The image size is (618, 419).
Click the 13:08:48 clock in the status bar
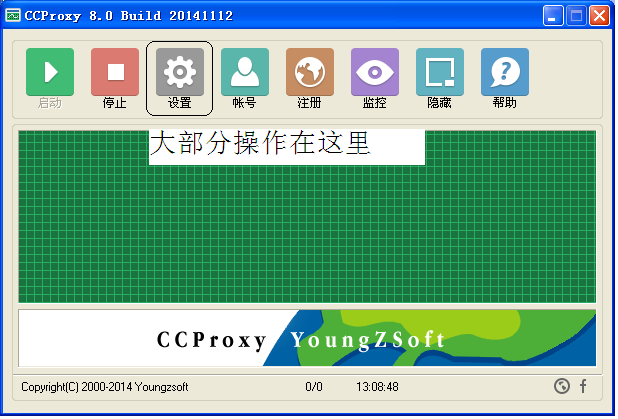[378, 387]
